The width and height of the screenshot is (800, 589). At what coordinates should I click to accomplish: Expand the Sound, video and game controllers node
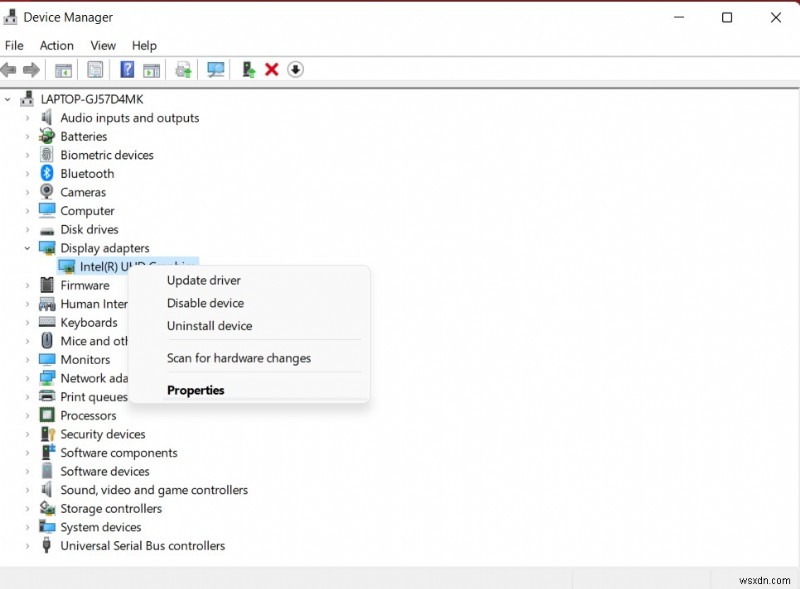25,490
